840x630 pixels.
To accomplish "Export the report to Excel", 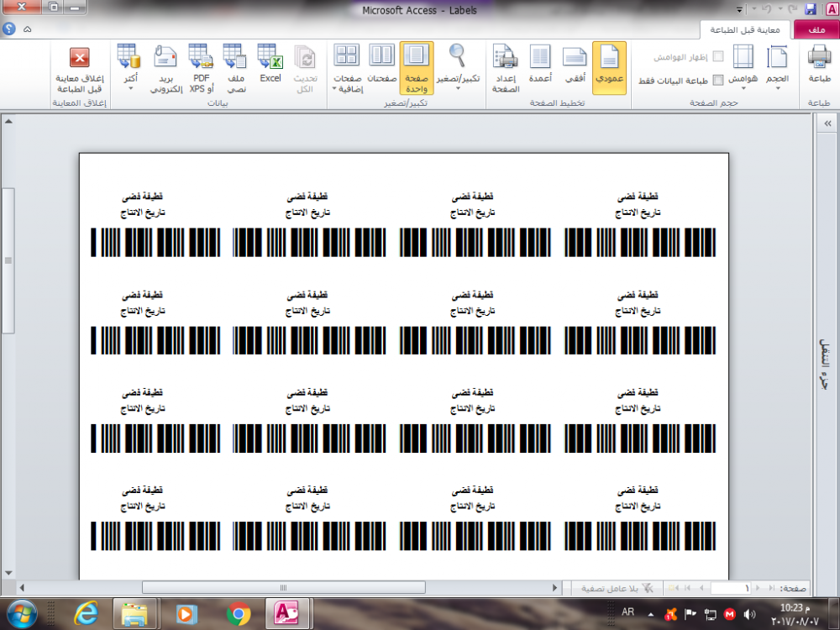I will (270, 65).
